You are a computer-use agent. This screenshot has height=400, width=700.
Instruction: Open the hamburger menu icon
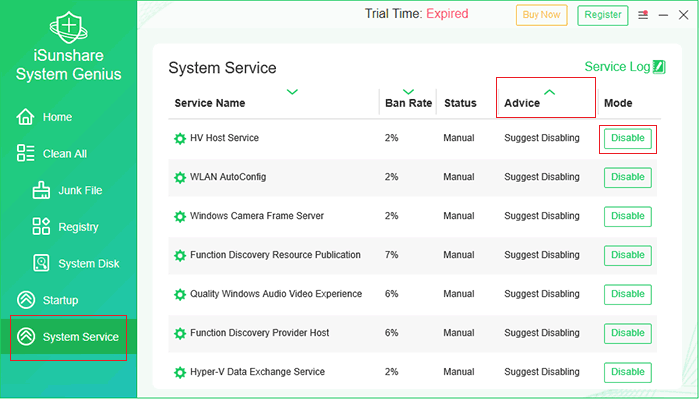643,15
